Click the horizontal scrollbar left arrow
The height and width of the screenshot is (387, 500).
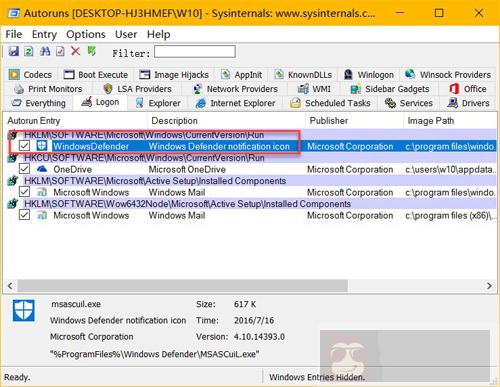coord(10,286)
